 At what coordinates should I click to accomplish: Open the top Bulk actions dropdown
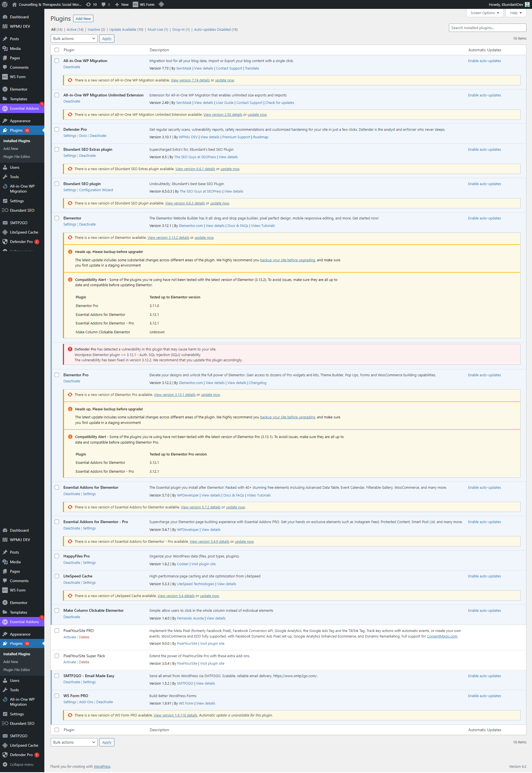click(74, 39)
